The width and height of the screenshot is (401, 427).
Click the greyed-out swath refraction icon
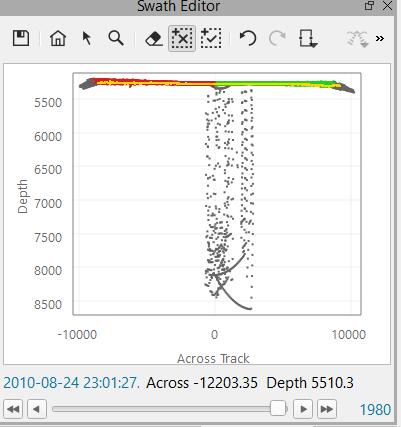[x=357, y=38]
